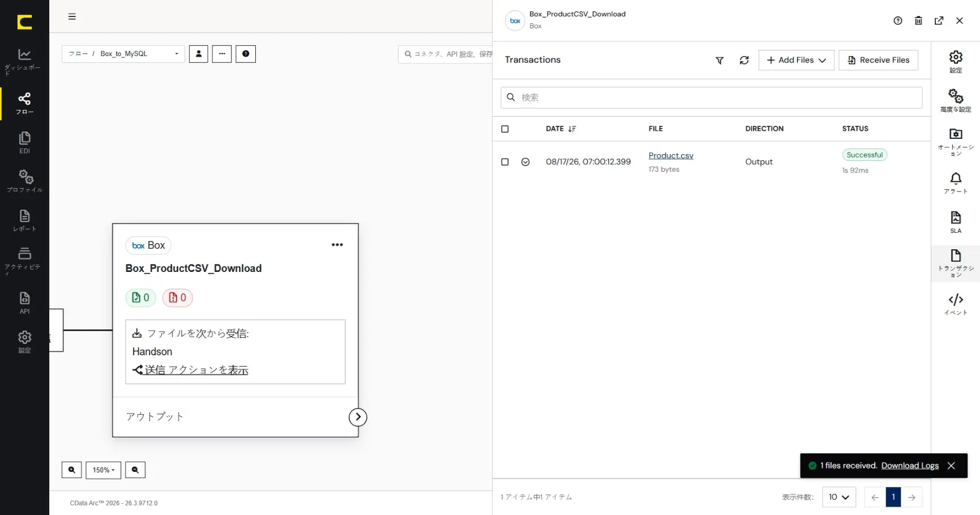
Task: Open the Reports (レポート) page
Action: [x=24, y=220]
